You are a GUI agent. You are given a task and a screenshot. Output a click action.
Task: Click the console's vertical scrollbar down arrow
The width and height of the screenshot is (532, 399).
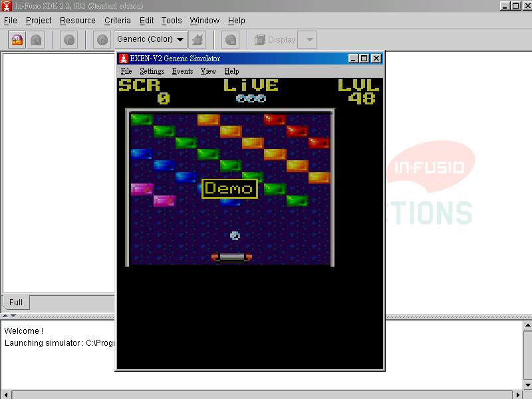point(527,385)
